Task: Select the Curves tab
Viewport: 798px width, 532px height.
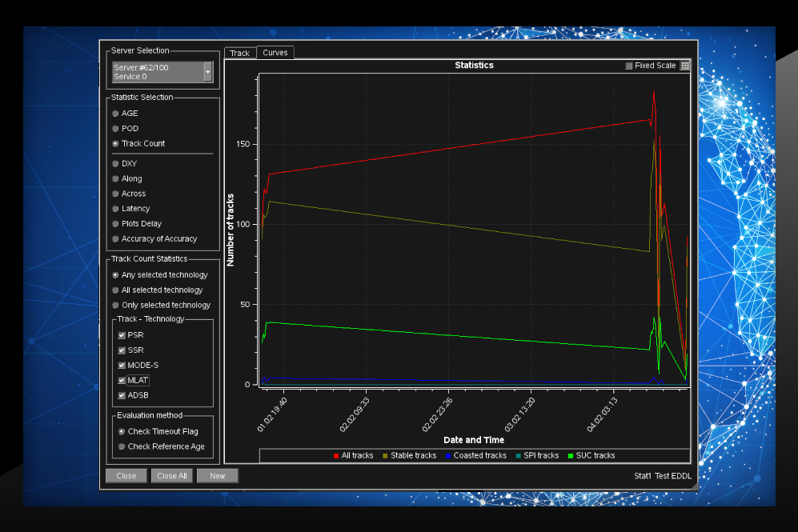Action: 275,53
